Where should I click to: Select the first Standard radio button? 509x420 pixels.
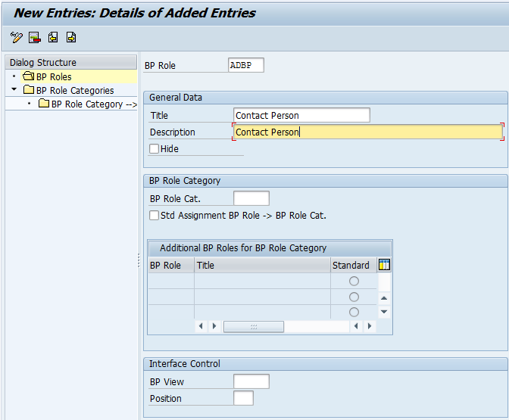click(x=354, y=281)
